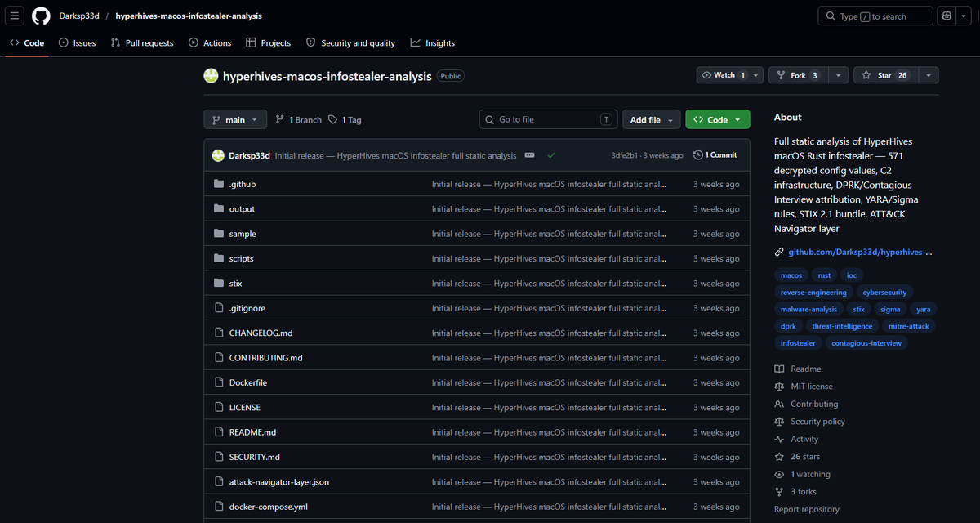
Task: Select the contagious-interview topic tag
Action: [x=866, y=343]
